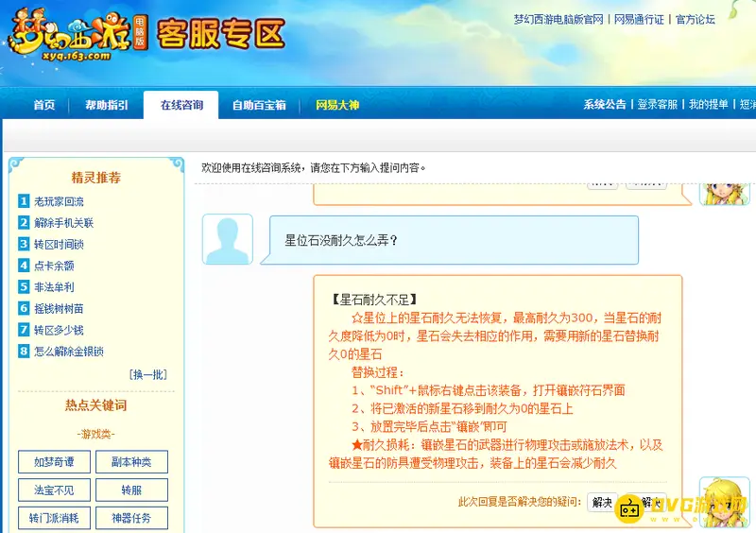Screen dimensions: 756x533
Task: Select the 转门派消耗 keyword button
Action: pyautogui.click(x=54, y=518)
